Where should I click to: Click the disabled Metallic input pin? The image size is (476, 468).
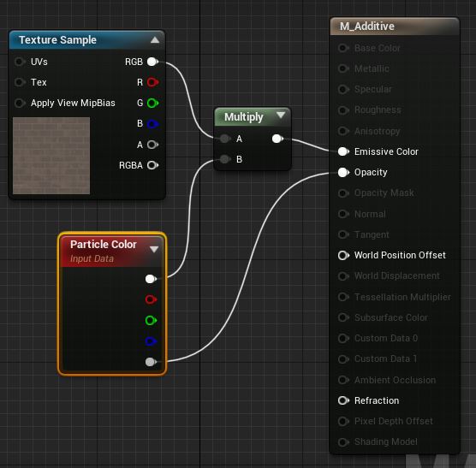343,68
